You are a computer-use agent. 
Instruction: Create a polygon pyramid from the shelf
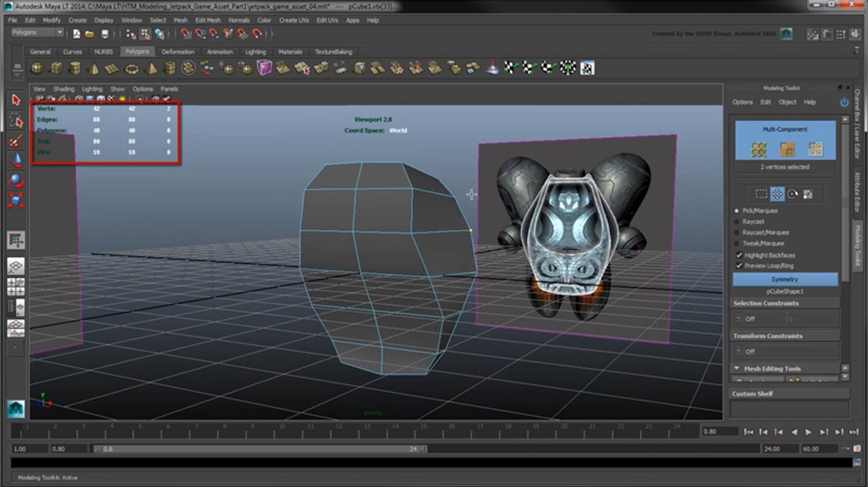pyautogui.click(x=151, y=68)
